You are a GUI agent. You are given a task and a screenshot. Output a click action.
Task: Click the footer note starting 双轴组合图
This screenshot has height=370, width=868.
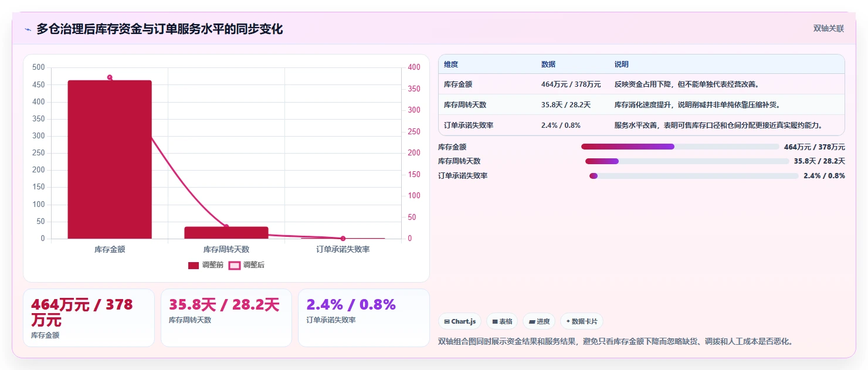(615, 341)
